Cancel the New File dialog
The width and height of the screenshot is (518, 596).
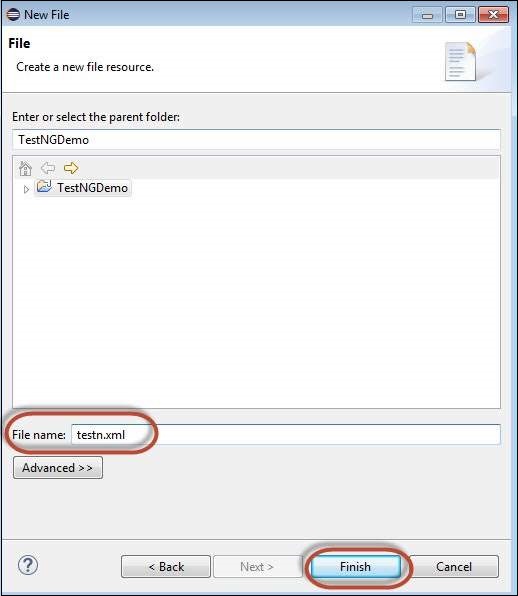click(454, 567)
